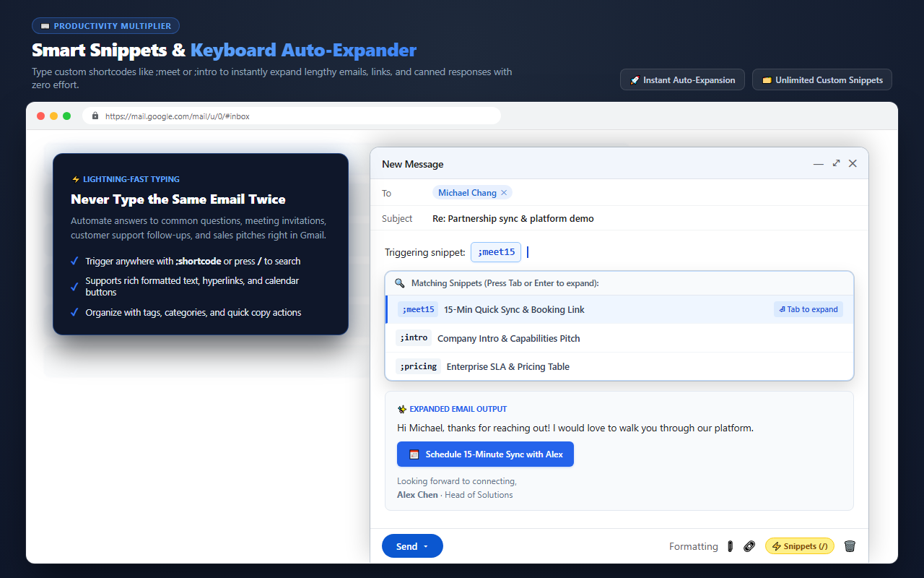
Task: Select the ;intro Company Intro snippet row
Action: [x=619, y=338]
